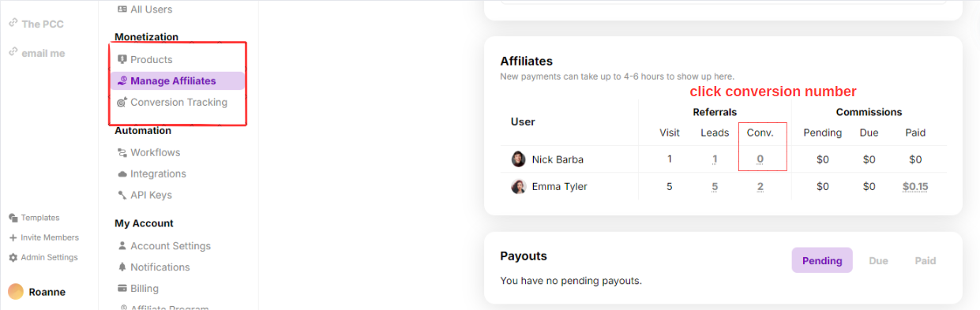This screenshot has width=980, height=310.
Task: Open Account Settings page
Action: click(163, 245)
